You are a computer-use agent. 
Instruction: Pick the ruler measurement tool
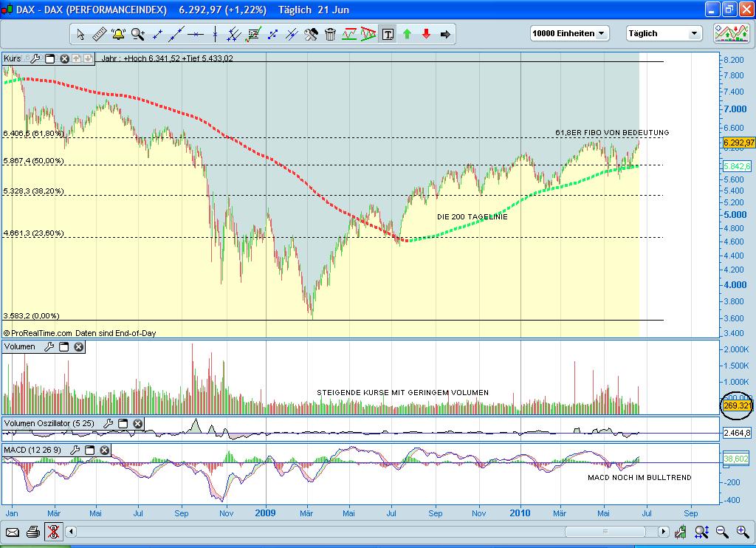click(100, 34)
